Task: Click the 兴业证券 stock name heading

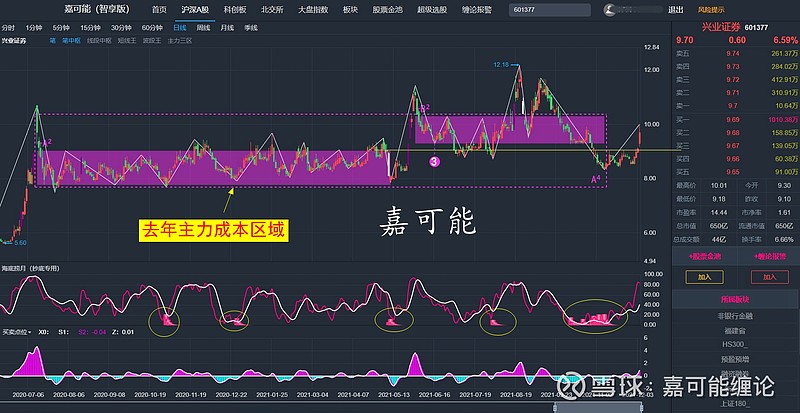Action: [721, 28]
